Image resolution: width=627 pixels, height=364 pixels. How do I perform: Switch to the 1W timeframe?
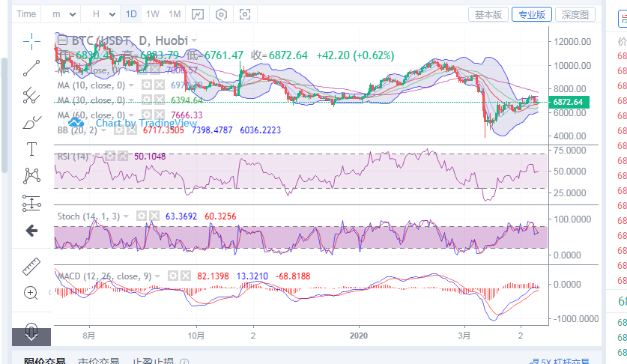153,14
